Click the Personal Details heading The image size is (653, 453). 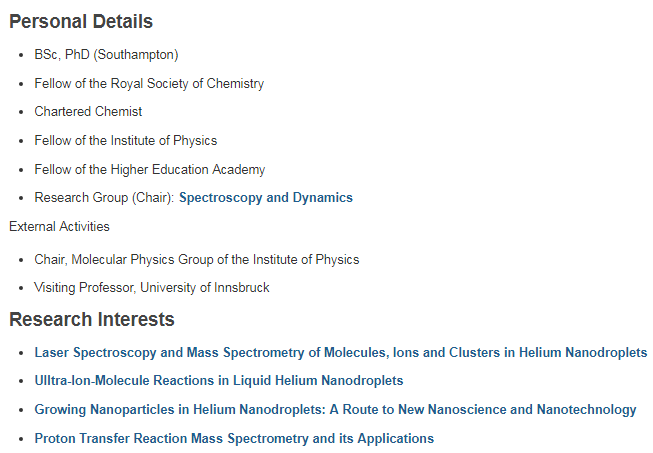81,21
